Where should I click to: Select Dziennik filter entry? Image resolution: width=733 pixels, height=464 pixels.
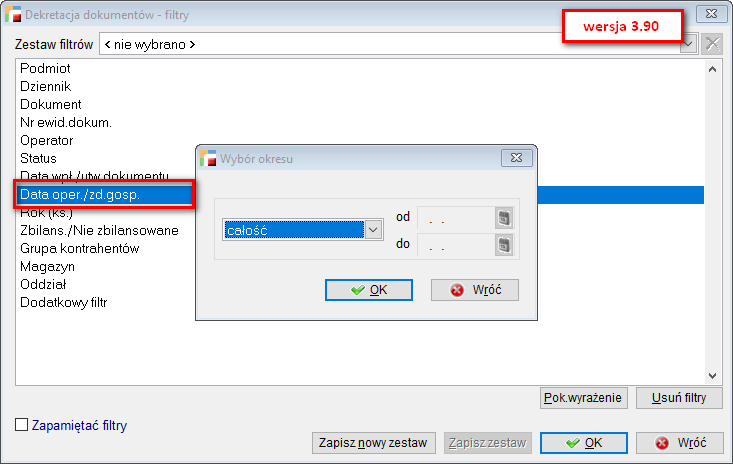click(x=45, y=86)
